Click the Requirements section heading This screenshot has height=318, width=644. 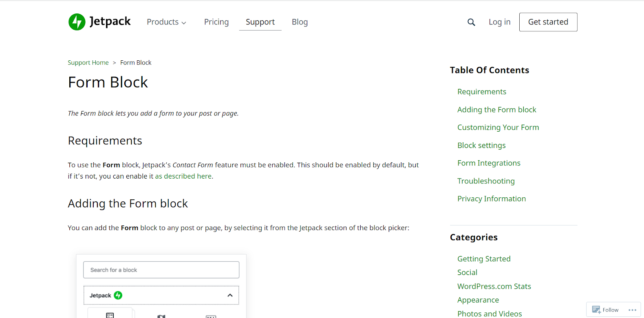click(x=105, y=141)
